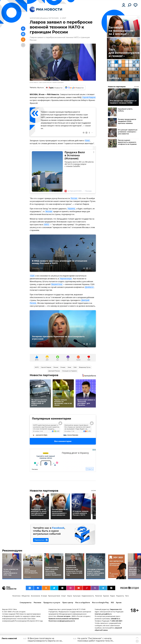The width and height of the screenshot is (141, 644).
Task: Open Ria.ru в AppStore footer link
Action: (x=82, y=602)
